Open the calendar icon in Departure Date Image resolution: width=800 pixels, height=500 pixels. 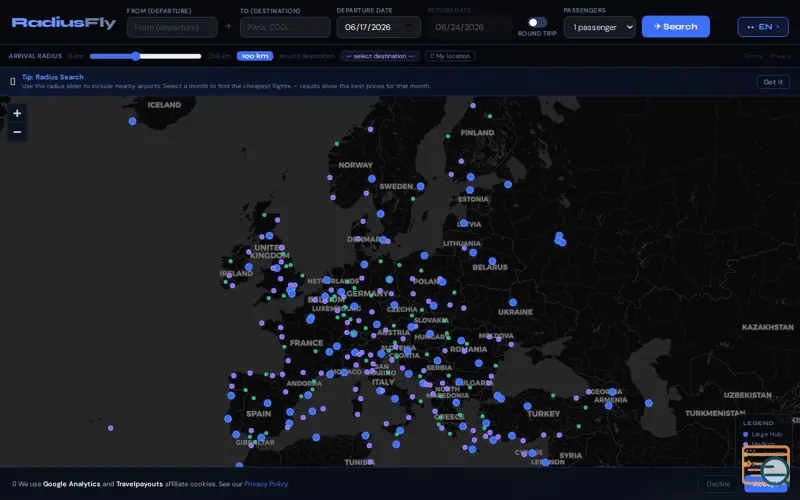coord(409,27)
